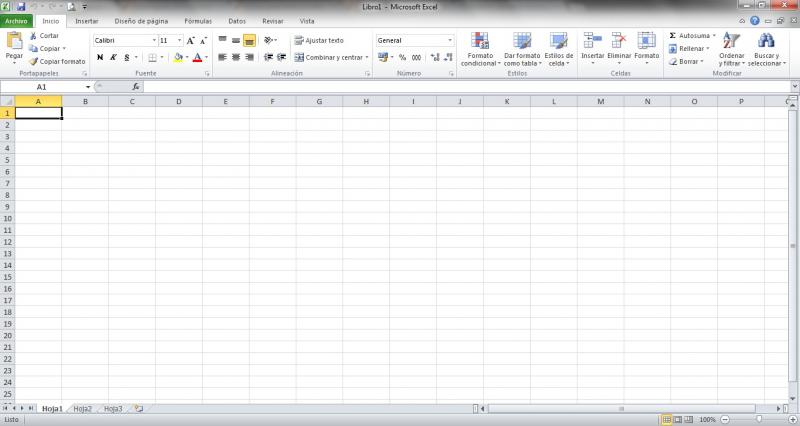
Task: Click the insert function fx icon
Action: click(136, 87)
